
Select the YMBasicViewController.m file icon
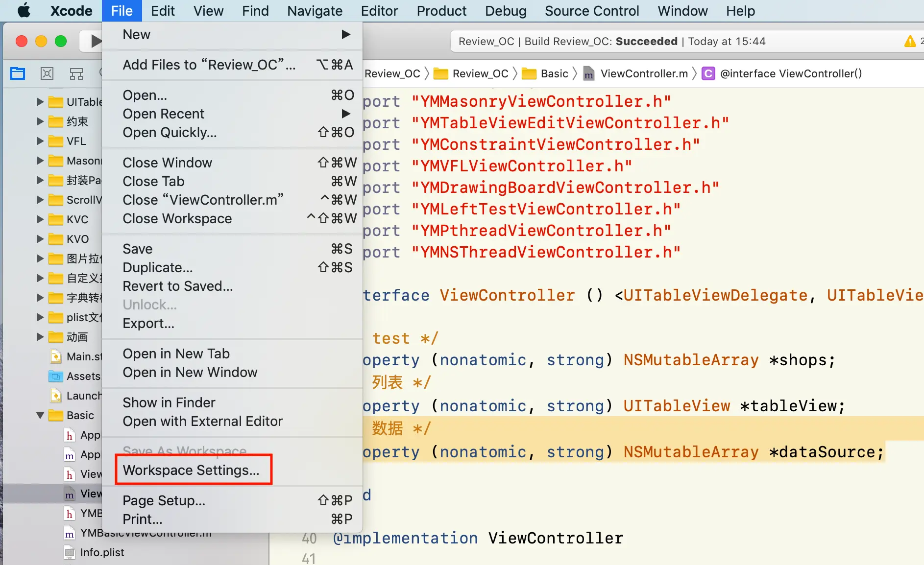pos(70,533)
